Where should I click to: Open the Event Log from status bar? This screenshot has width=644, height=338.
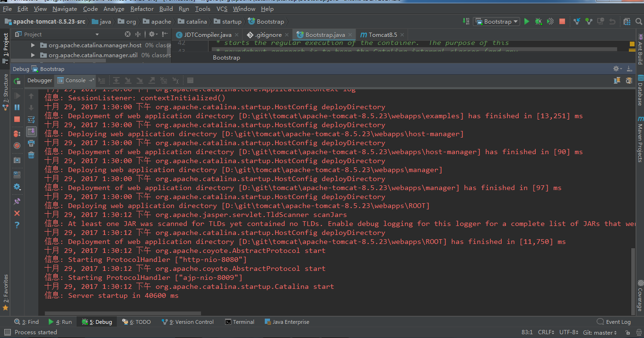[x=614, y=322]
